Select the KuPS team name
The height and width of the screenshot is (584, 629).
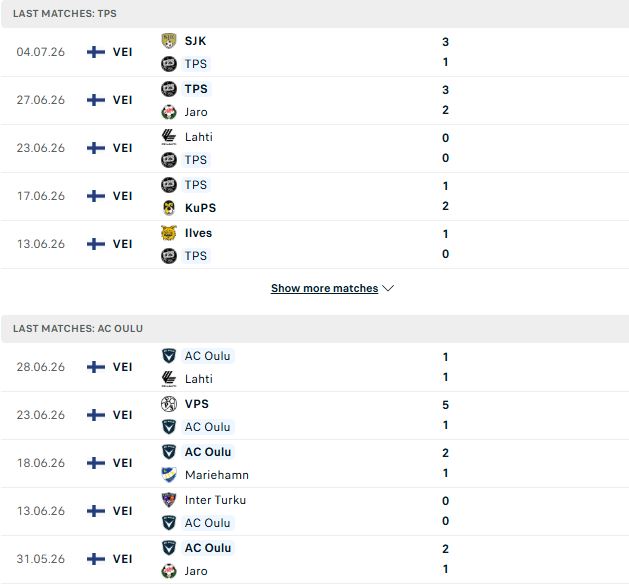click(x=200, y=208)
